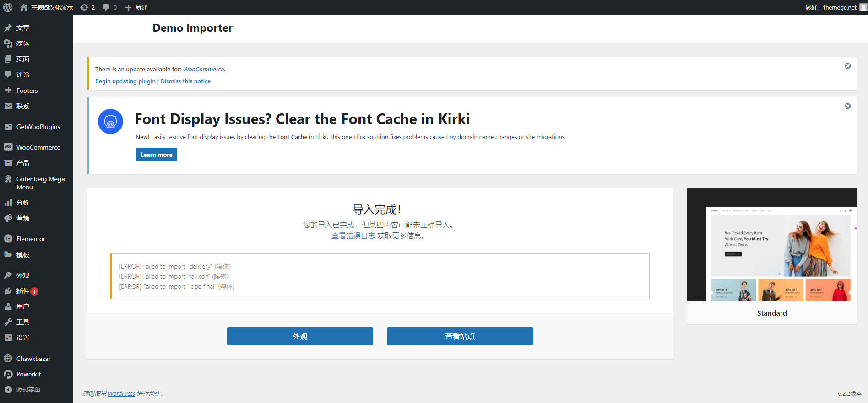Open the updates icon showing 2
Image resolution: width=868 pixels, height=403 pixels.
click(84, 7)
